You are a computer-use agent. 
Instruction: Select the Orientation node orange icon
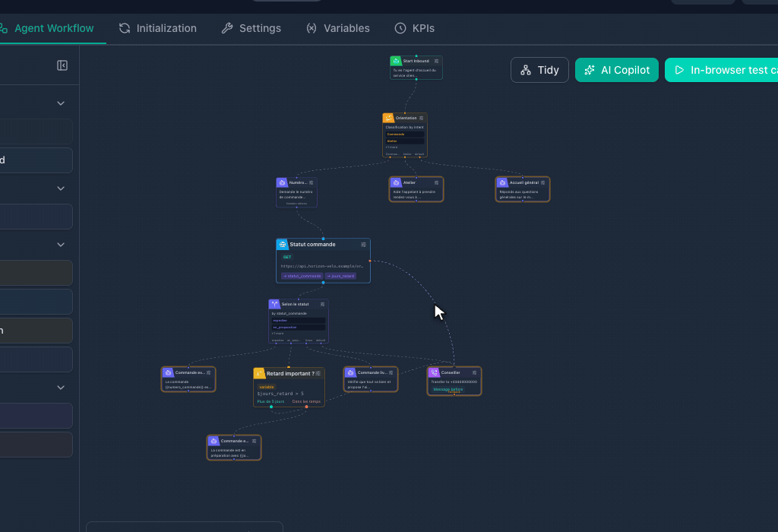(x=388, y=118)
